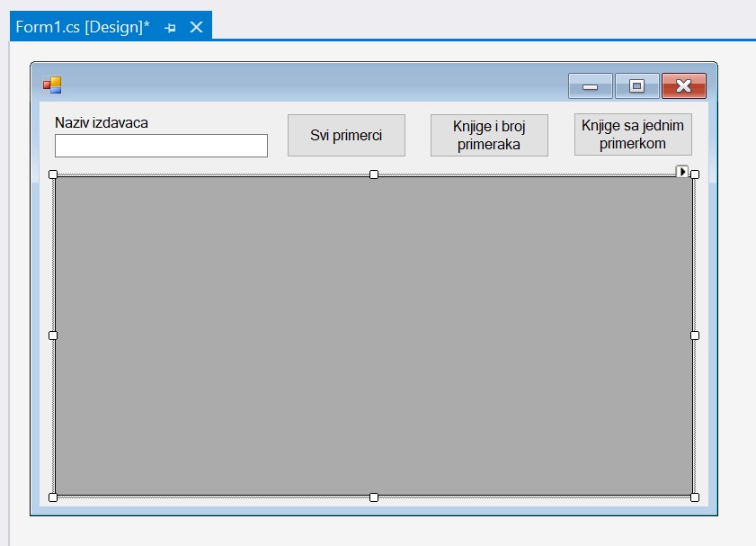Select the 'Knjige i broj primeraka' button
The image size is (756, 546).
[x=489, y=135]
